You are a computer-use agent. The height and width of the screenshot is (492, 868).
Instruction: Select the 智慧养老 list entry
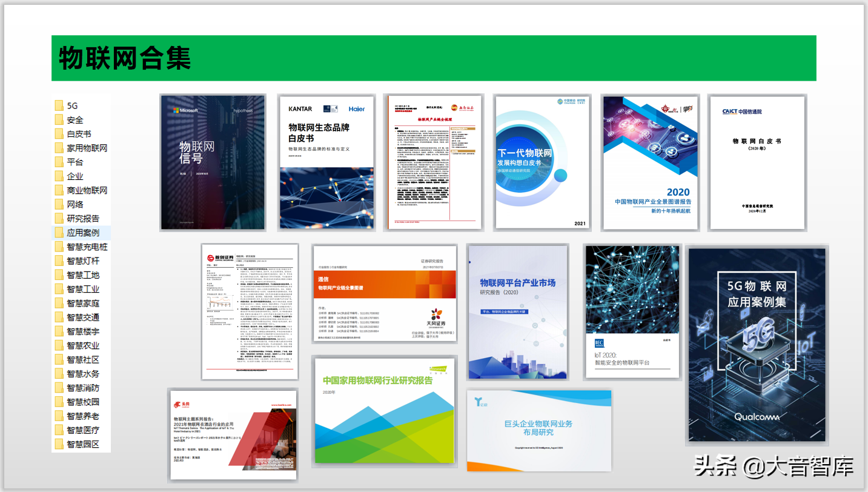pos(83,416)
